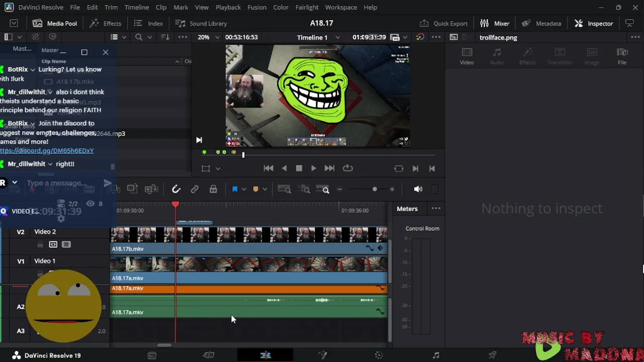Open the Workspace menu

[x=341, y=8]
